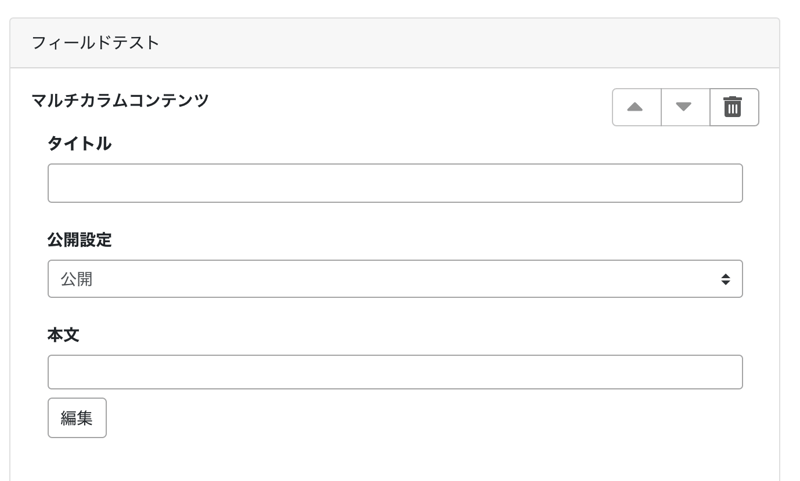The height and width of the screenshot is (481, 800).
Task: Click the upward triangle reorder button
Action: pos(636,107)
